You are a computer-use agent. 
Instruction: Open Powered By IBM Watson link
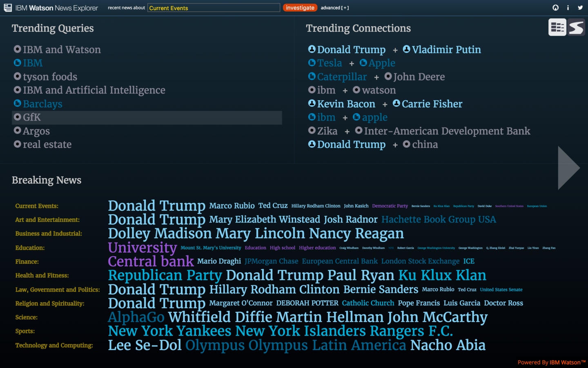click(552, 362)
